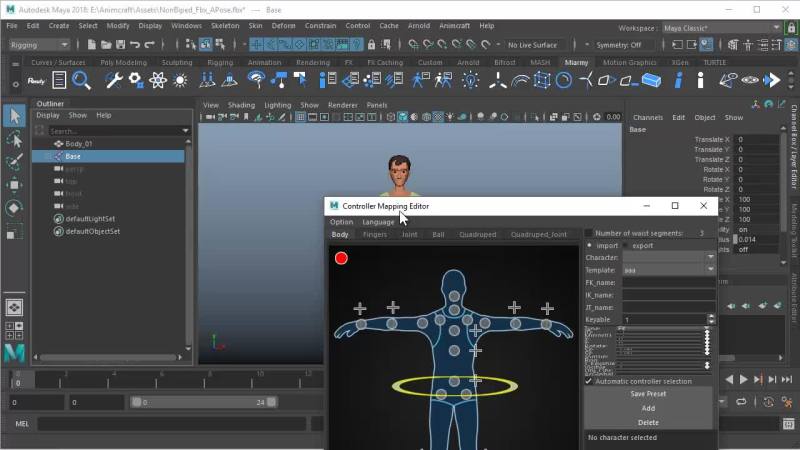The image size is (800, 450).
Task: Click the blue 'i' info shelf icon
Action: pos(678,81)
